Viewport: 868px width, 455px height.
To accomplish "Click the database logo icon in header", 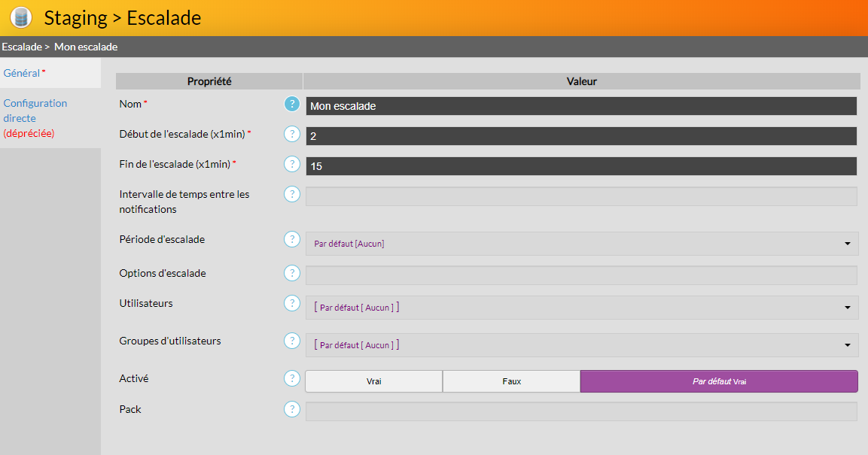I will point(21,17).
